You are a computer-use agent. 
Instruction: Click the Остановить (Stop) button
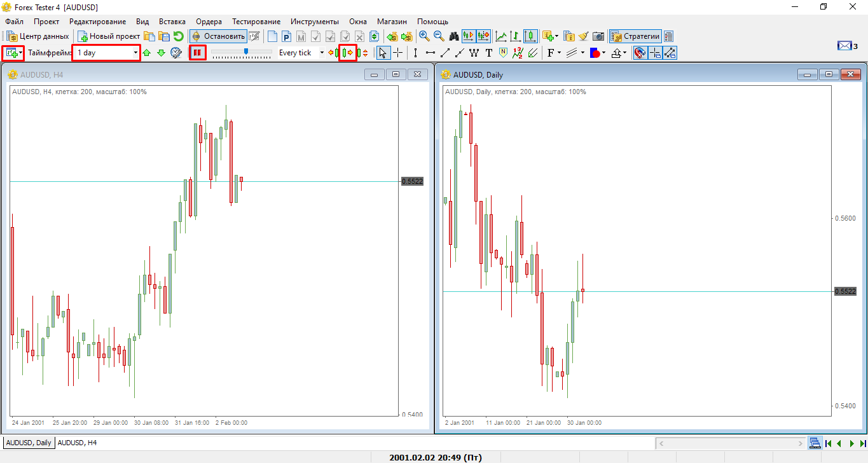[x=218, y=36]
